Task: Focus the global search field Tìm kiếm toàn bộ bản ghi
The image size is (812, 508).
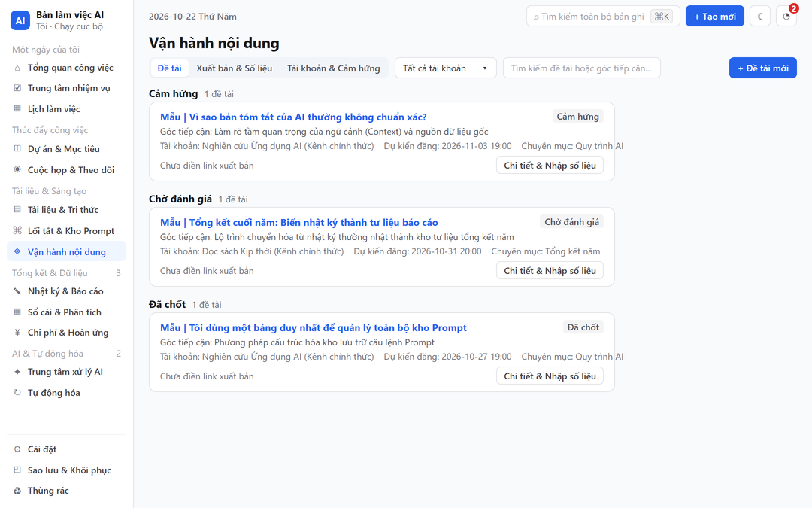Action: (x=603, y=16)
